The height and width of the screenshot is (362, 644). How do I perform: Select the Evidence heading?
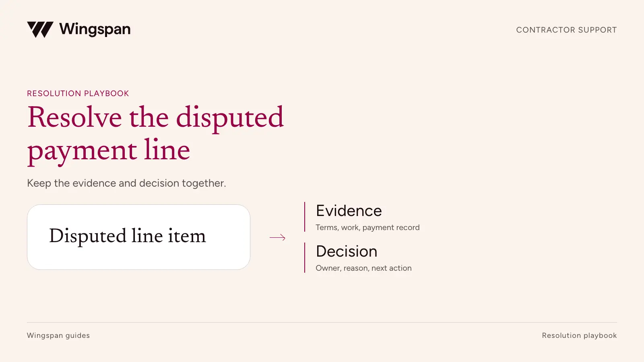coord(349,211)
